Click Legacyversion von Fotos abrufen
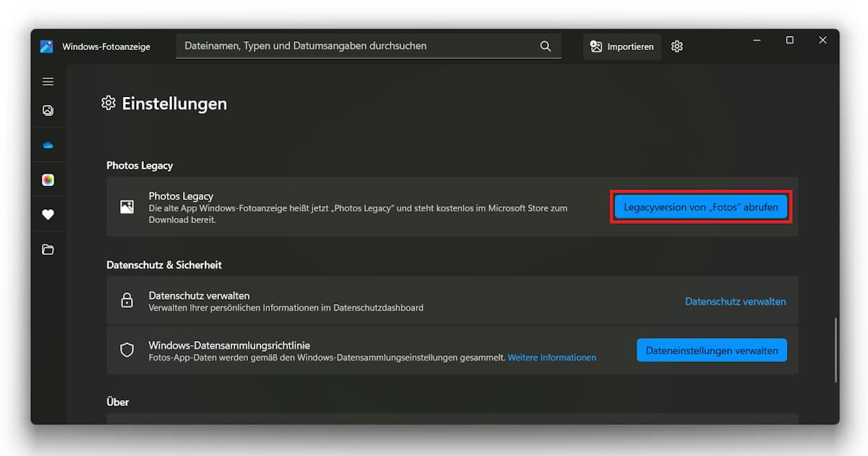The width and height of the screenshot is (868, 456). click(x=699, y=206)
